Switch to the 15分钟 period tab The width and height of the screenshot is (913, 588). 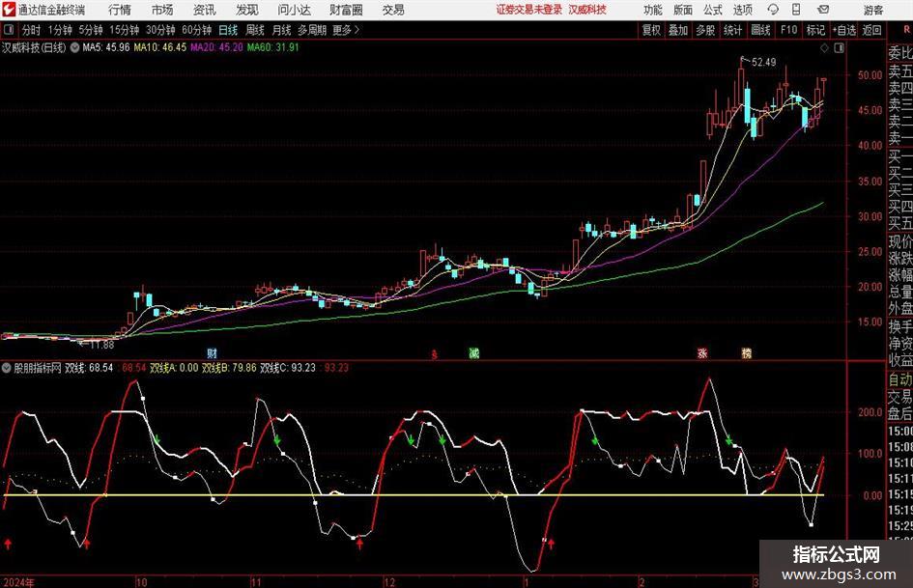coord(125,30)
